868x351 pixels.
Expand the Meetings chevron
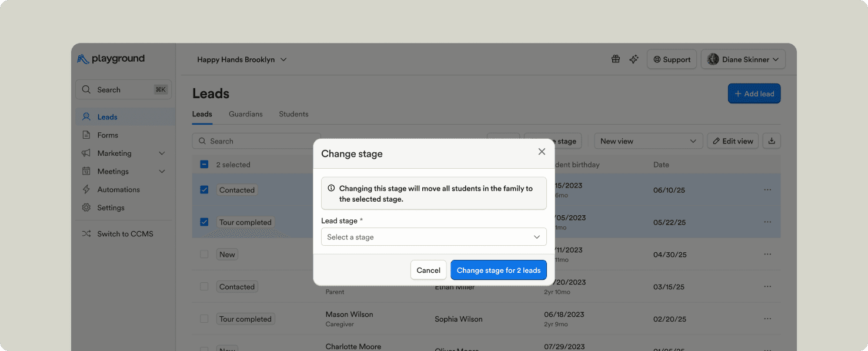point(162,171)
